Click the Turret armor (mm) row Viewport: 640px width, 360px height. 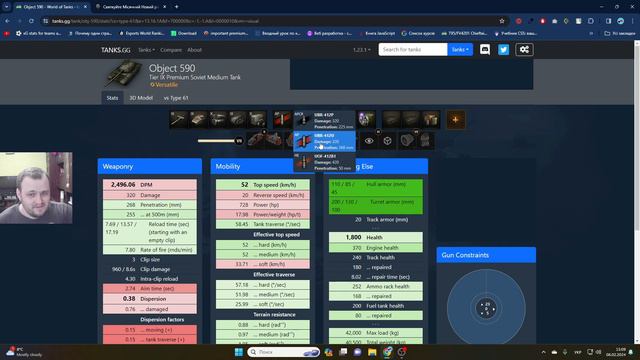pos(376,206)
